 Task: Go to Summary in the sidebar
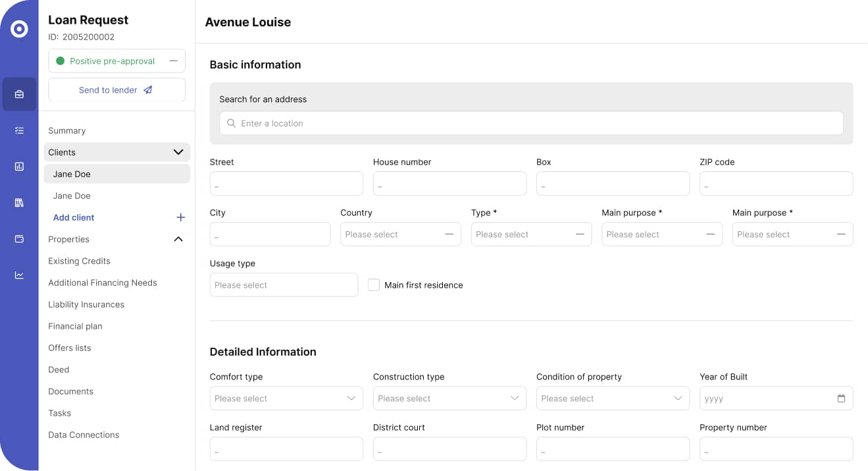(67, 130)
